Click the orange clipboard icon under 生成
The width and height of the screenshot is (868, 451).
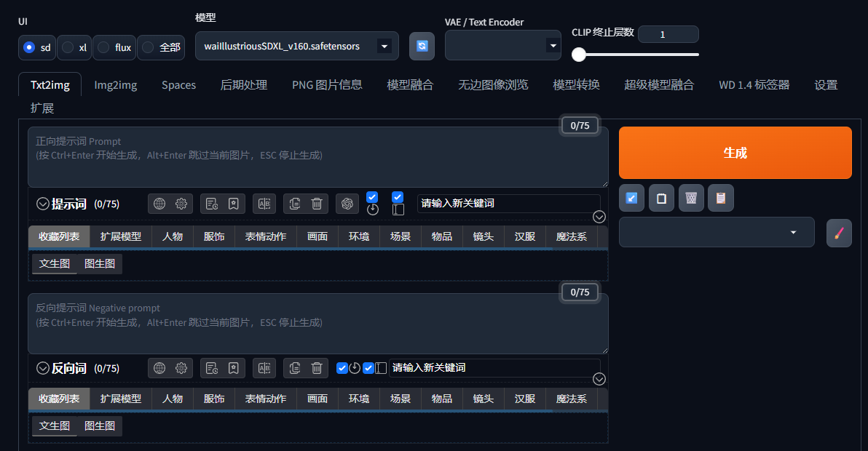(x=721, y=198)
